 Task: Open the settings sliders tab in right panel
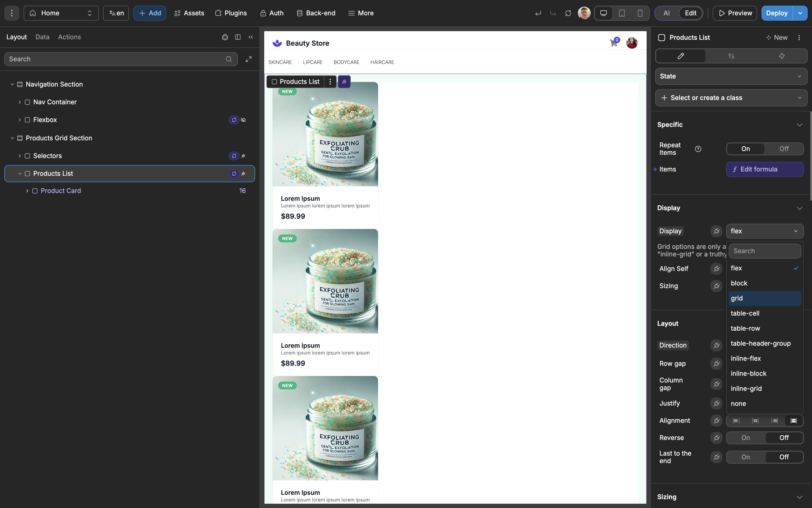pos(731,56)
